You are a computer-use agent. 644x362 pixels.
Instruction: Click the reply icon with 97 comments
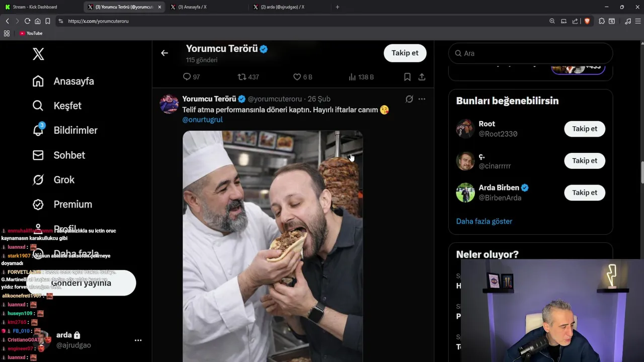click(x=187, y=77)
